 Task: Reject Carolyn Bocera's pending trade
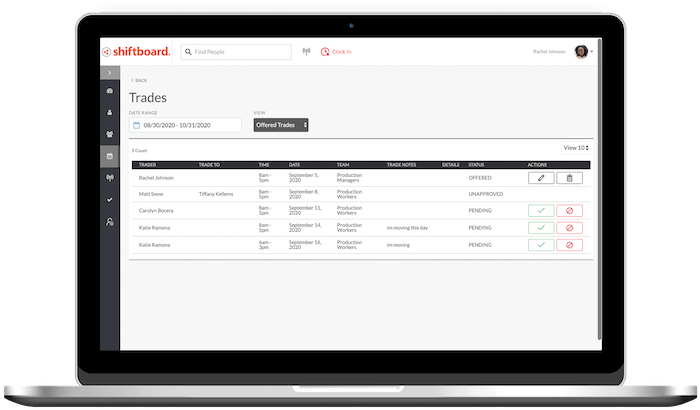(569, 211)
